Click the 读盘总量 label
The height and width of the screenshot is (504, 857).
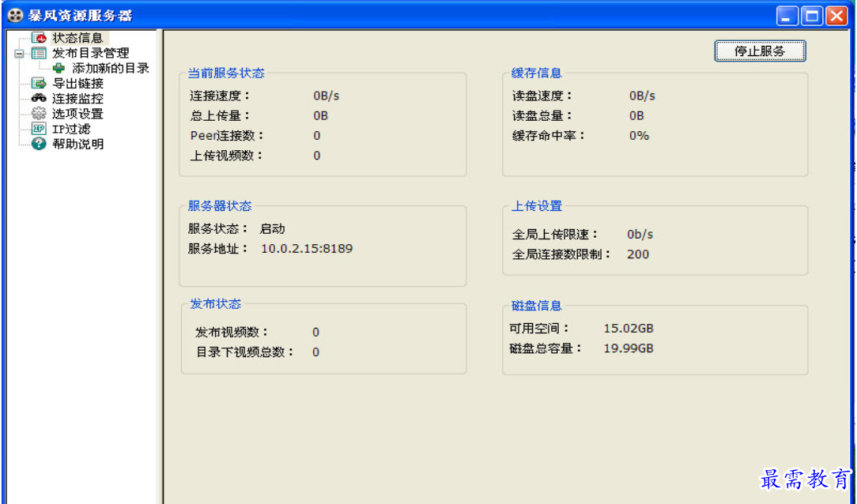[x=542, y=116]
